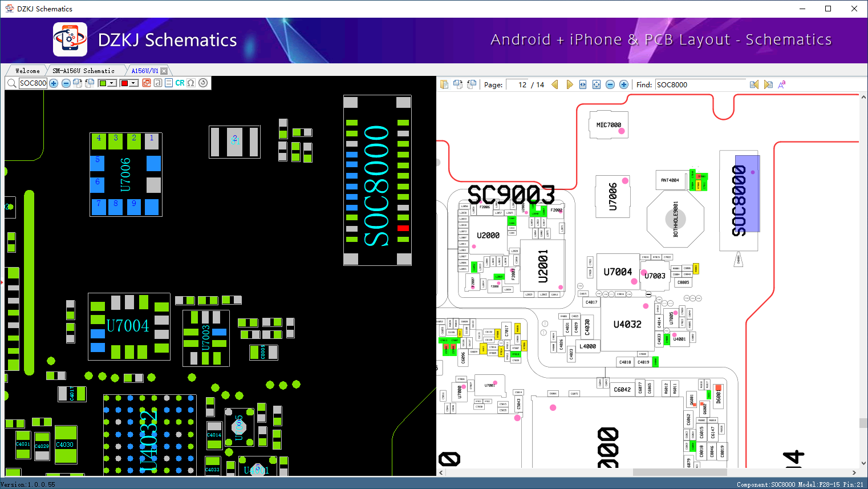Click the U4032 component in schematic
The height and width of the screenshot is (489, 868).
pos(627,324)
